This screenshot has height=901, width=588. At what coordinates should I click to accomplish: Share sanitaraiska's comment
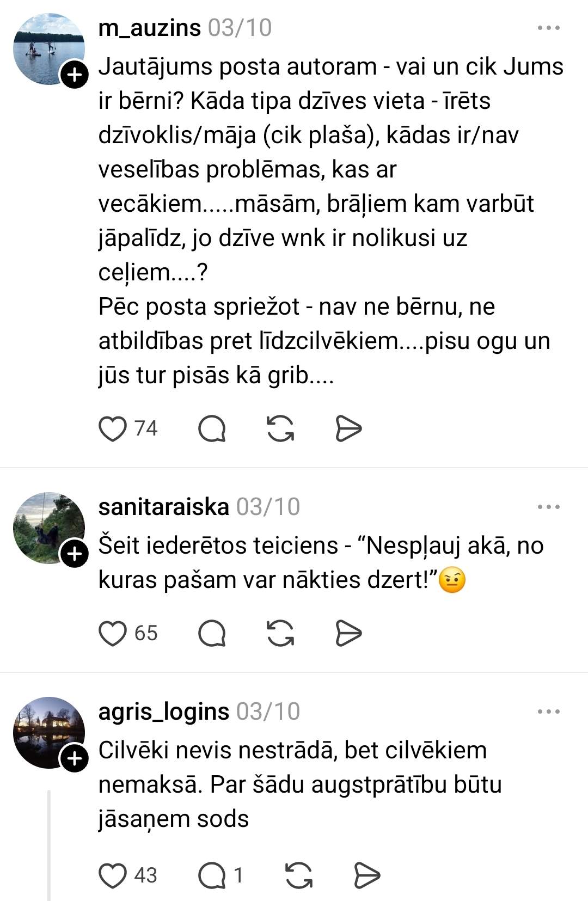[x=348, y=633]
